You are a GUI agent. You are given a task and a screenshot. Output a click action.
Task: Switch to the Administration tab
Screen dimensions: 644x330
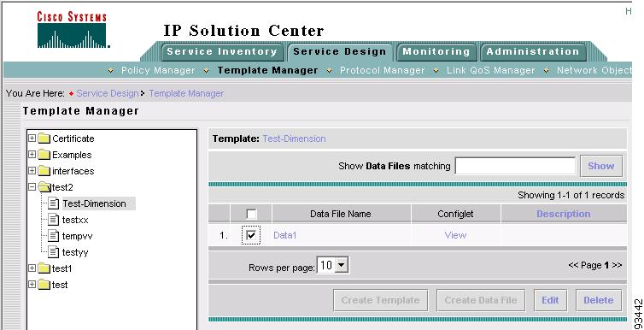click(533, 52)
